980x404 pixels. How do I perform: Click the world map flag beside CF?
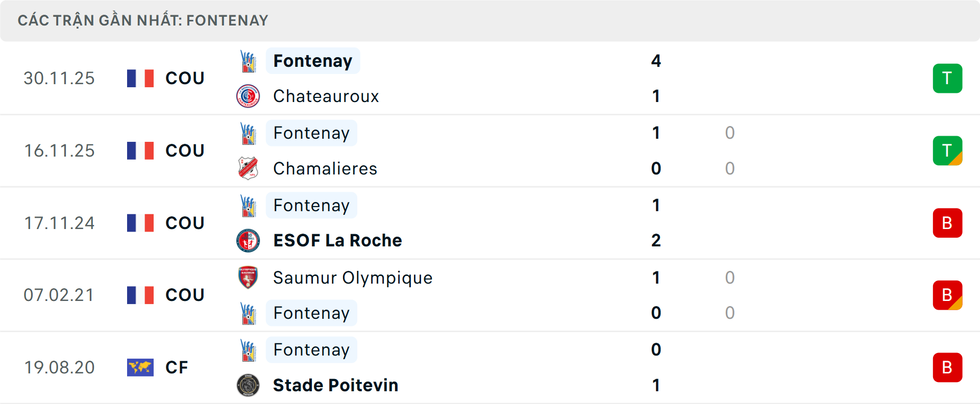[x=140, y=367]
